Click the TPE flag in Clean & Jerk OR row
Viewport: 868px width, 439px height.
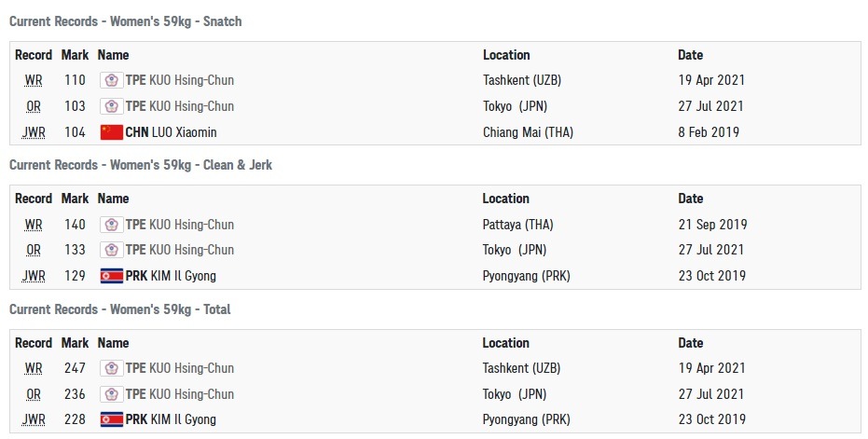(x=111, y=250)
